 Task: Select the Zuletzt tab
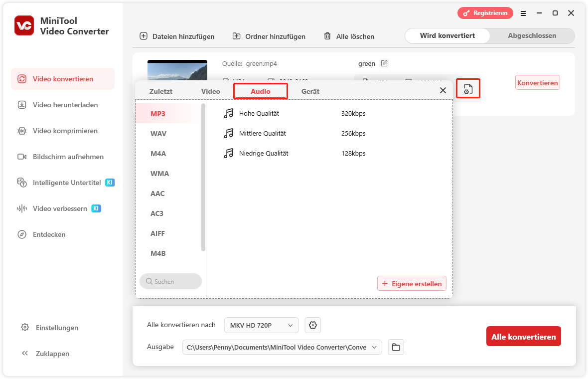click(x=161, y=91)
